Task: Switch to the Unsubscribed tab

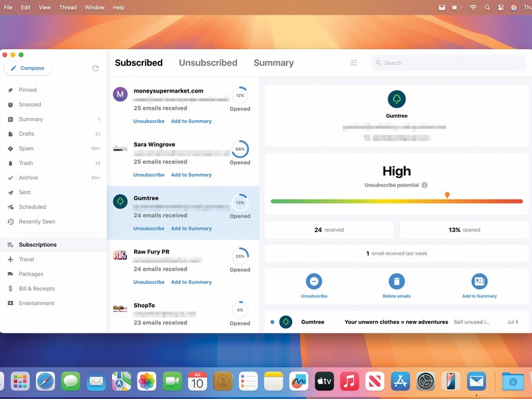Action: click(x=208, y=63)
